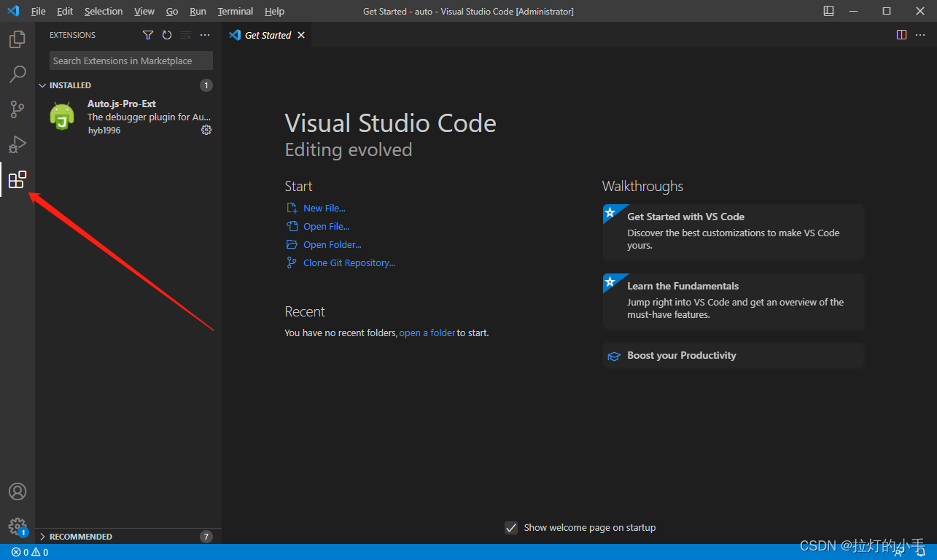Open the Run and Debug view

tap(18, 144)
